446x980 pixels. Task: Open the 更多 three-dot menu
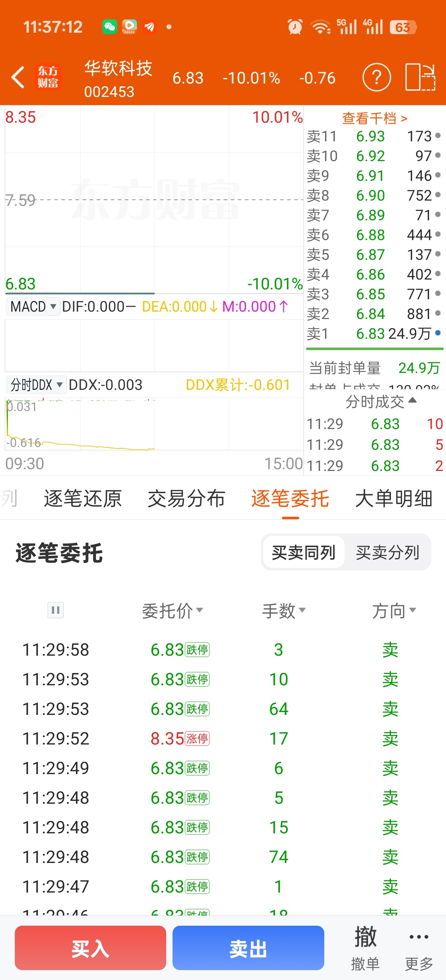(419, 948)
